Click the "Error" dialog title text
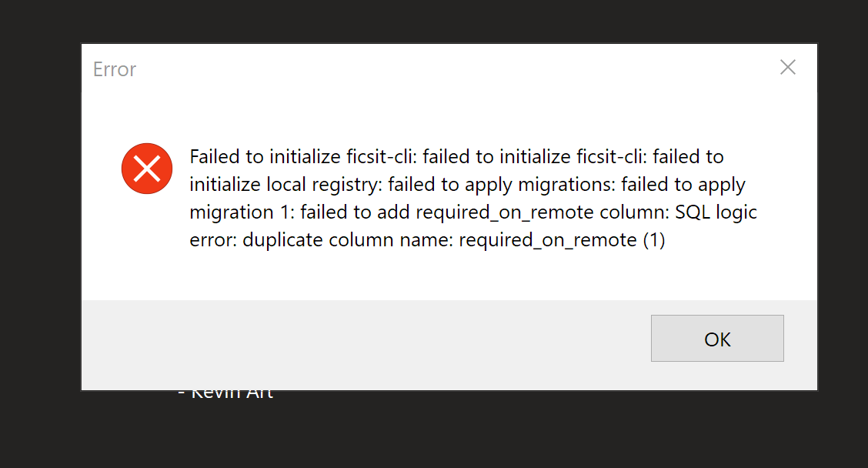The image size is (868, 468). click(x=115, y=69)
